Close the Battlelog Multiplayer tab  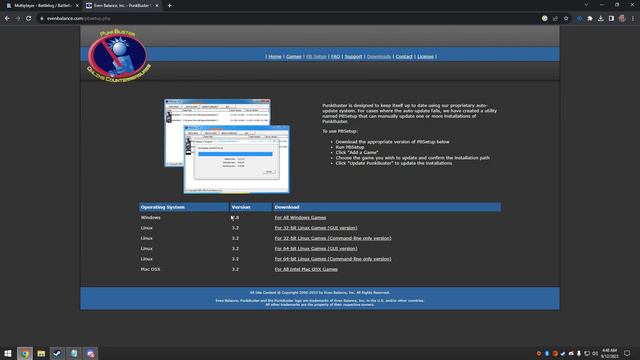(x=77, y=6)
